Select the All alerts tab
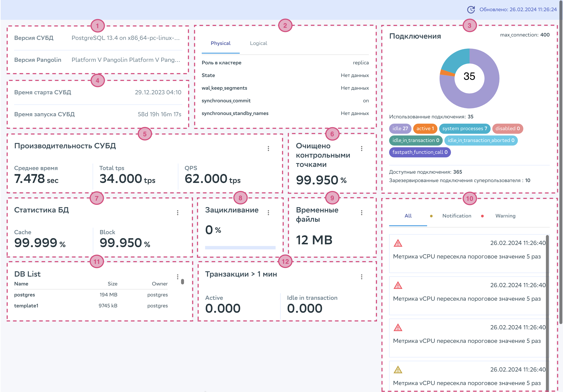The width and height of the screenshot is (563, 392). tap(408, 216)
